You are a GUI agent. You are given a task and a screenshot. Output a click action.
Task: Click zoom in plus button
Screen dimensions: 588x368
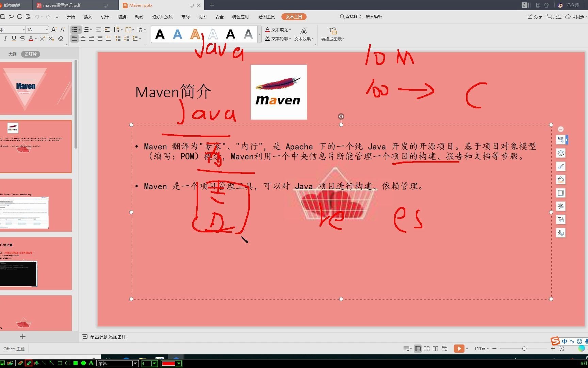coord(553,349)
